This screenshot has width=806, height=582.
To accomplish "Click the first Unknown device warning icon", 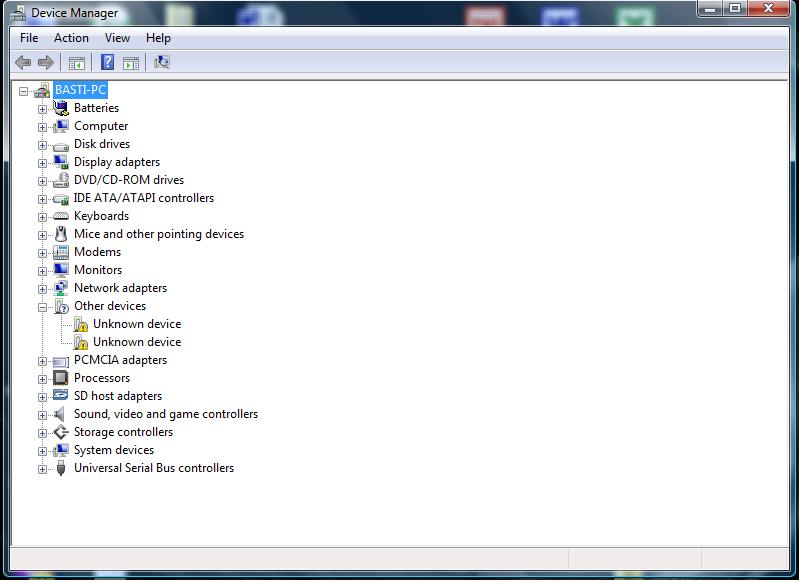I will (x=81, y=324).
